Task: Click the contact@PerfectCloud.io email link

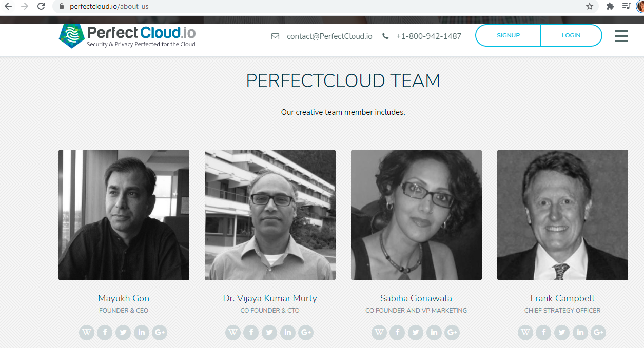Action: coord(329,36)
